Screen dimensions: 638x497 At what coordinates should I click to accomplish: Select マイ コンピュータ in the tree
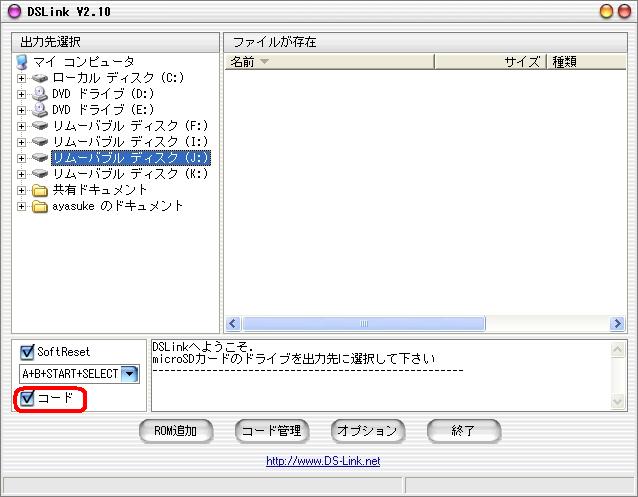83,62
